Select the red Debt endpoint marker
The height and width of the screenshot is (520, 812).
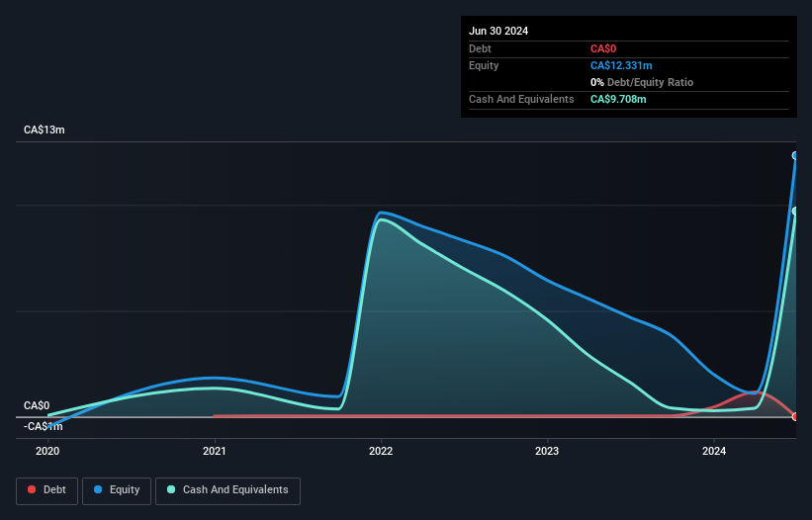click(795, 416)
